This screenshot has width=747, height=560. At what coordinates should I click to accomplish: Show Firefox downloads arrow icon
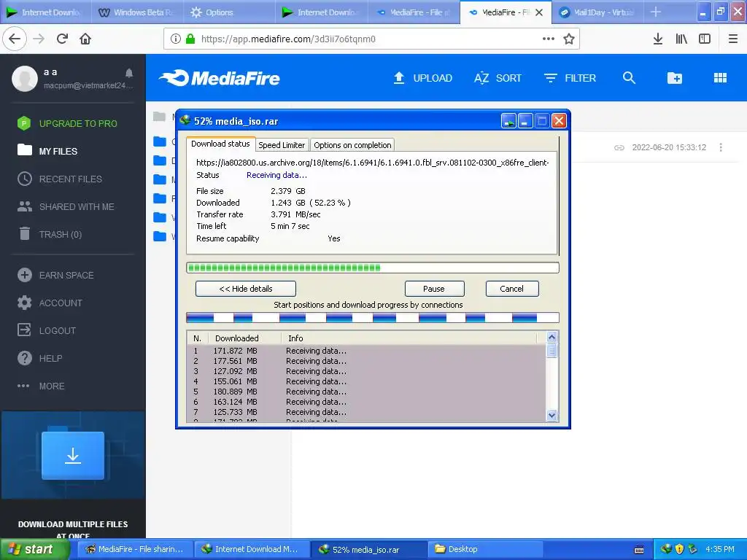click(658, 39)
